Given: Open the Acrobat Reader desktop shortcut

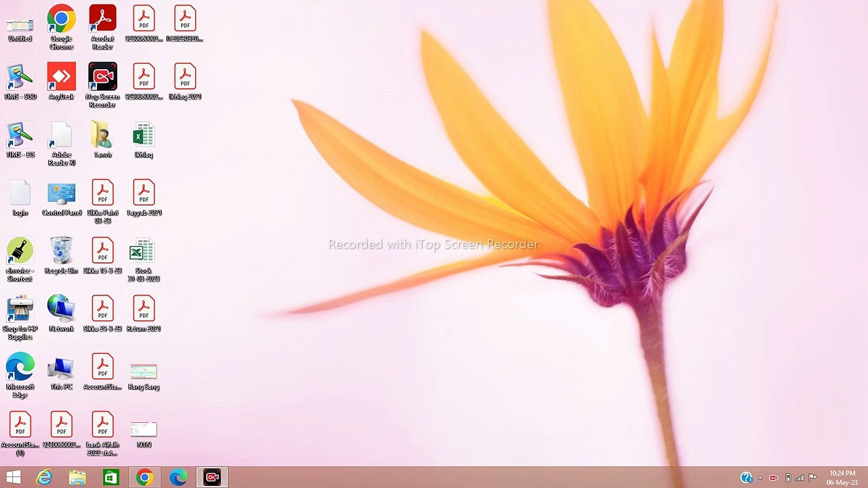Looking at the screenshot, I should [x=102, y=20].
